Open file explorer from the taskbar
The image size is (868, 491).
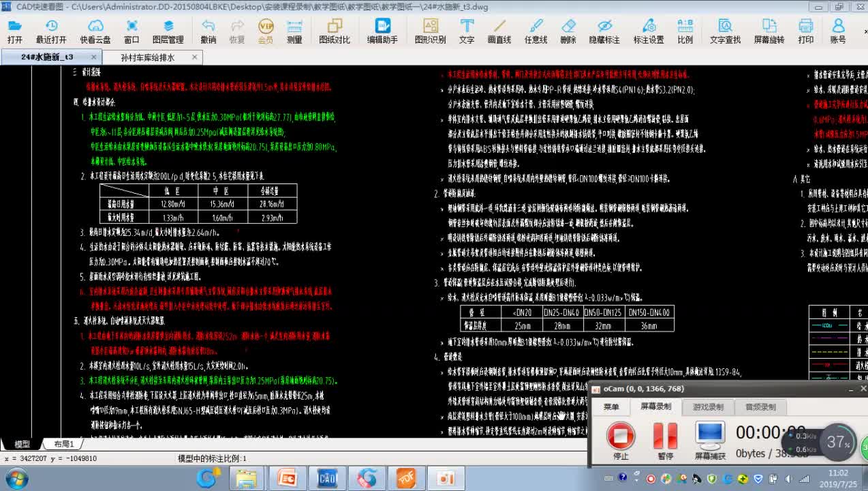click(246, 479)
